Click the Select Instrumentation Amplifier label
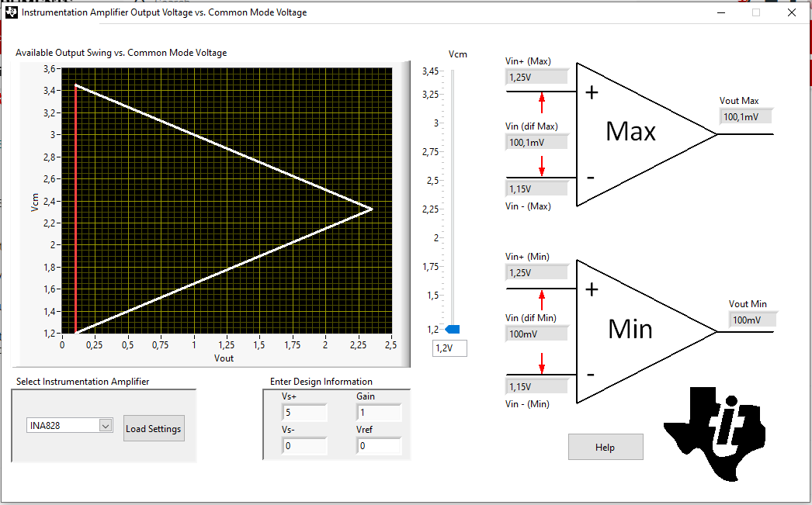The image size is (812, 505). pyautogui.click(x=82, y=382)
